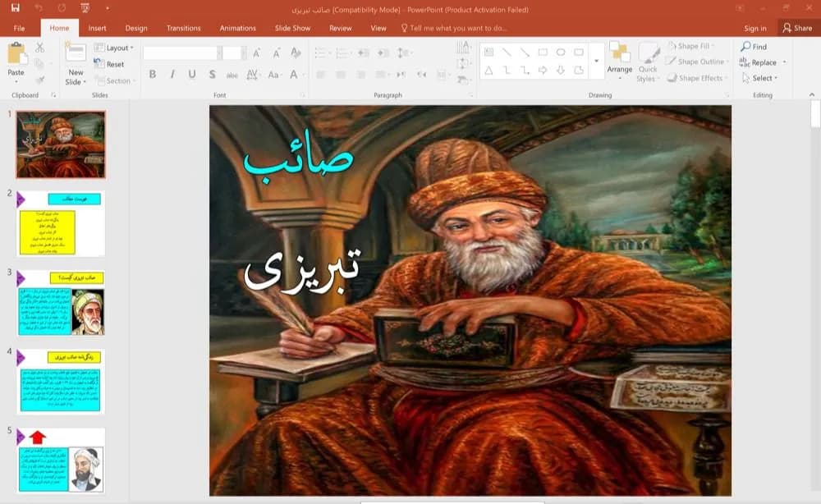Click the Undo arrow in title bar
821x504 pixels.
pos(39,8)
